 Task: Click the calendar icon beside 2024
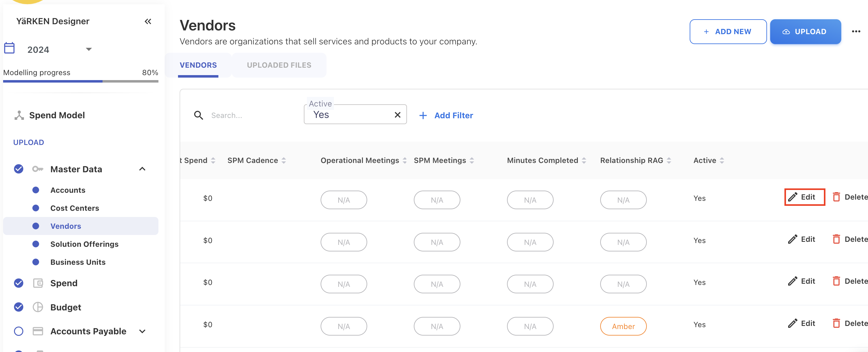(9, 48)
